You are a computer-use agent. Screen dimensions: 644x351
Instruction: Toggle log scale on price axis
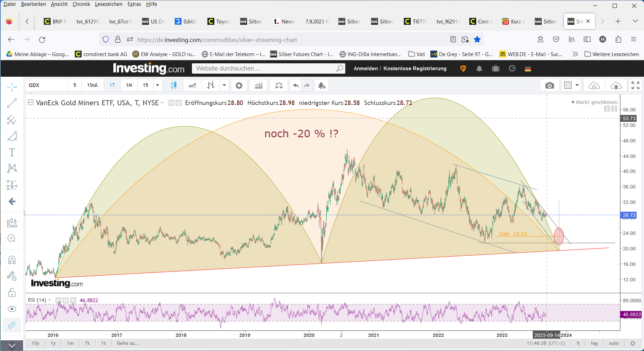594,343
